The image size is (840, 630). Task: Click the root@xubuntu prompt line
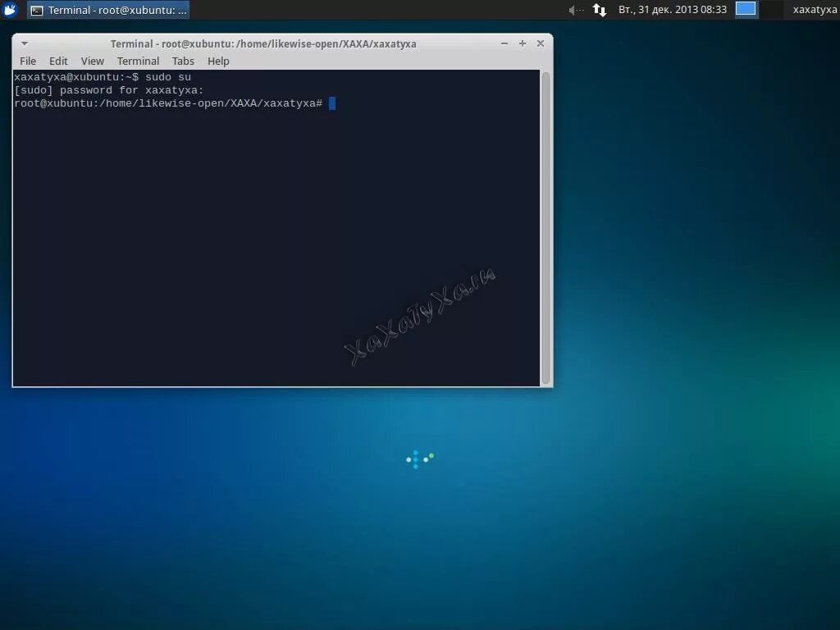click(x=168, y=103)
